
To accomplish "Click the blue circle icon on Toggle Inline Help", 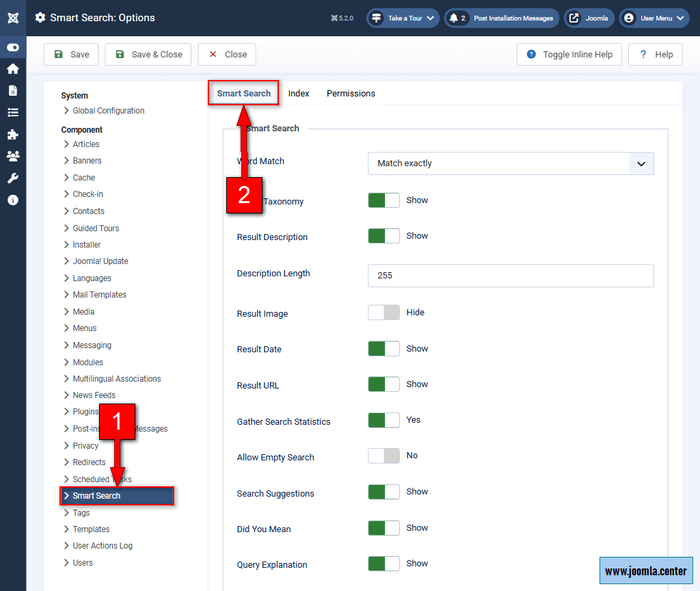I will [x=531, y=54].
